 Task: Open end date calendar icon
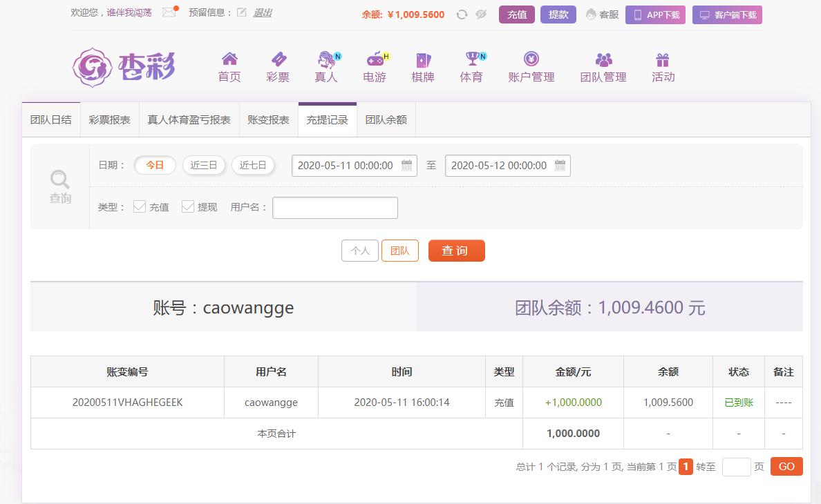point(560,165)
